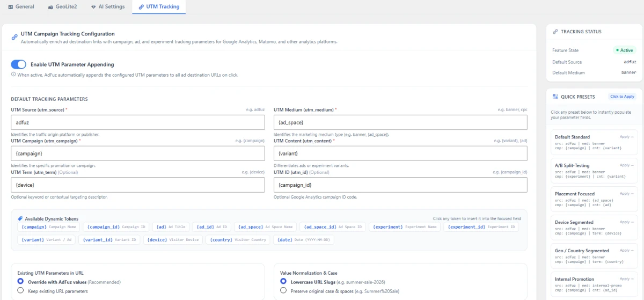Insert the {device} Visitor Device token
This screenshot has width=644, height=300.
pyautogui.click(x=173, y=240)
